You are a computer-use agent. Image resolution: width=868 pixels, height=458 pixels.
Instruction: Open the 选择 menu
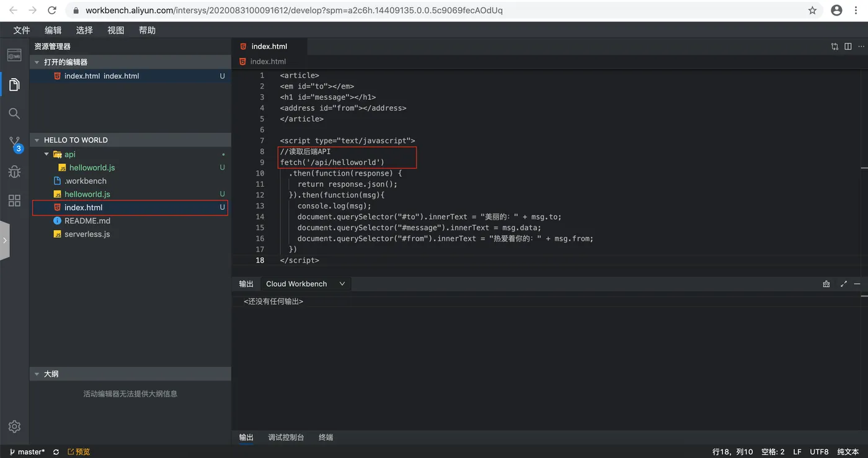click(x=84, y=30)
